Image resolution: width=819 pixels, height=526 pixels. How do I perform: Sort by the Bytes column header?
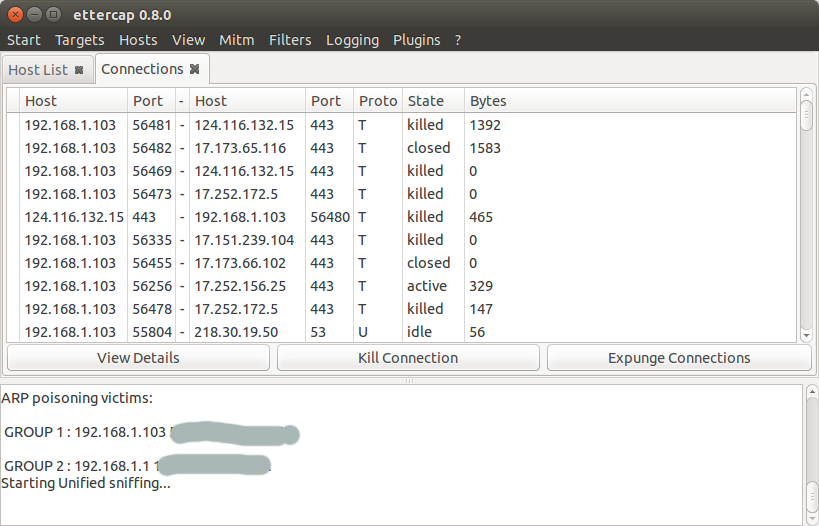coord(630,101)
